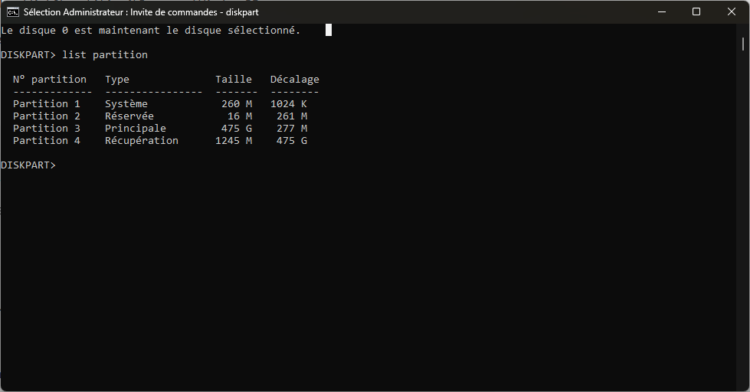Select the 'Partition 2' row label
The height and width of the screenshot is (392, 750).
46,116
